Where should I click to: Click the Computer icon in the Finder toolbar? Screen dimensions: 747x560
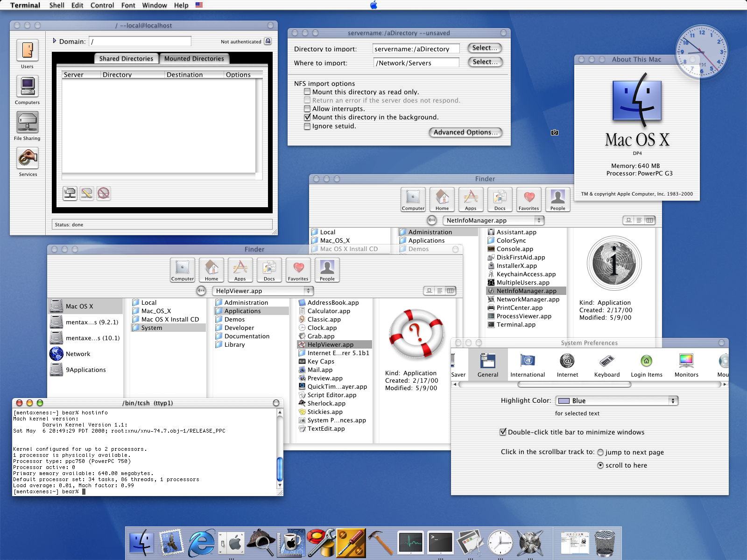(x=182, y=270)
